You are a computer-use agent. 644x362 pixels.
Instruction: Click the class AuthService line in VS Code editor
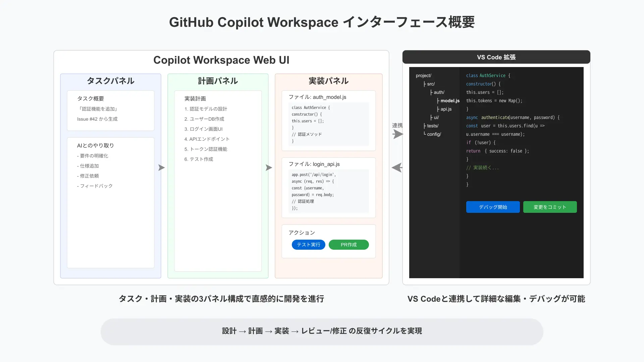488,75
